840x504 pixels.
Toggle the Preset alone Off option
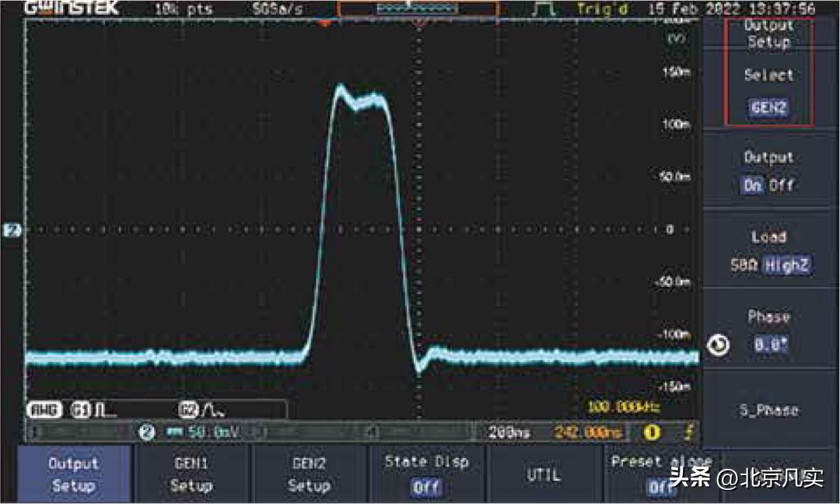660,474
